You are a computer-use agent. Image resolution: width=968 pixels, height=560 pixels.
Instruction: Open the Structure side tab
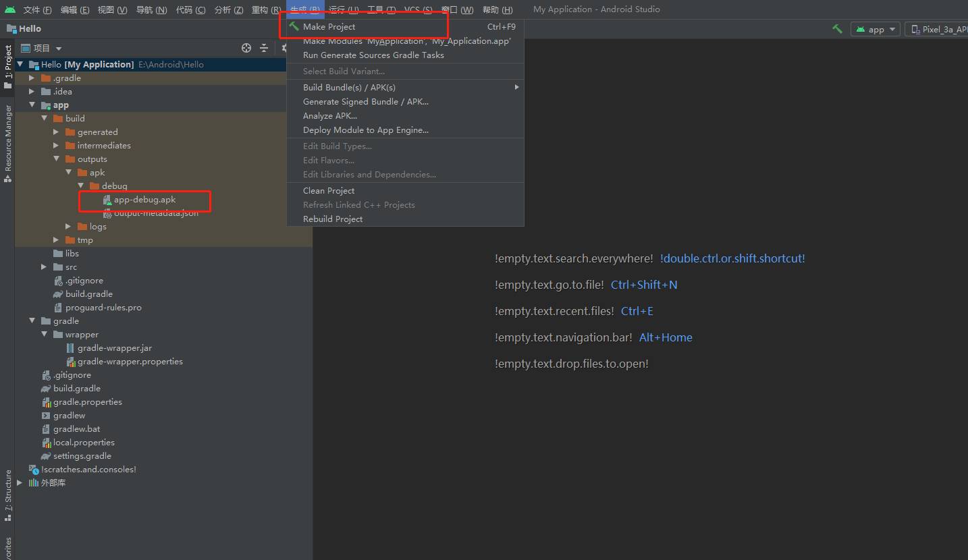point(7,495)
